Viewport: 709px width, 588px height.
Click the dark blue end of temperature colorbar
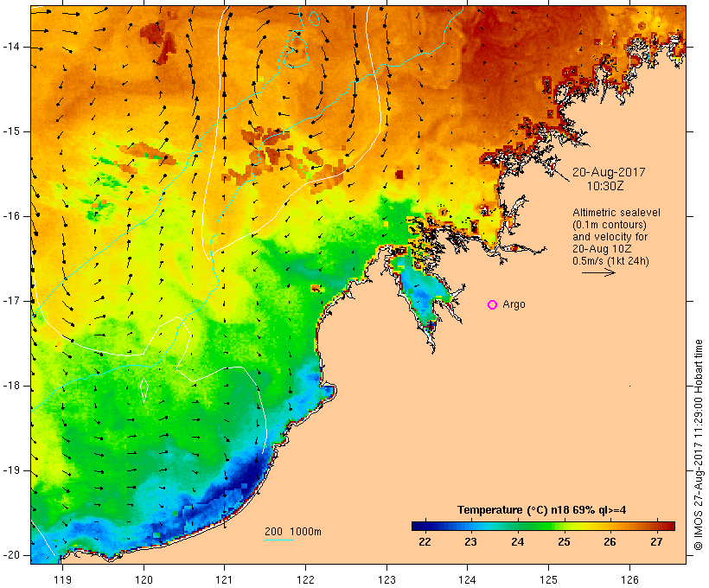pos(418,526)
